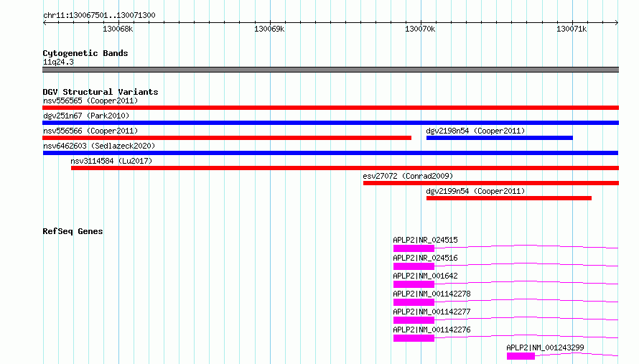Image resolution: width=639 pixels, height=364 pixels.
Task: Click the left arrow of the ruler
Action: point(45,22)
